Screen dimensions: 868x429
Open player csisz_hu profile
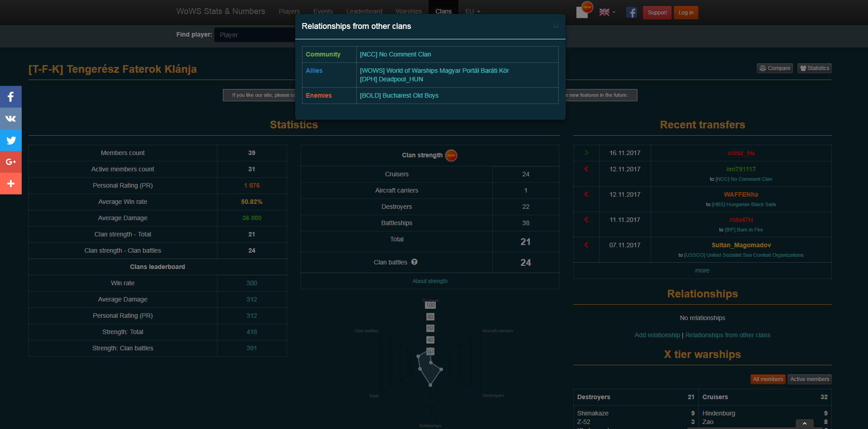[741, 153]
